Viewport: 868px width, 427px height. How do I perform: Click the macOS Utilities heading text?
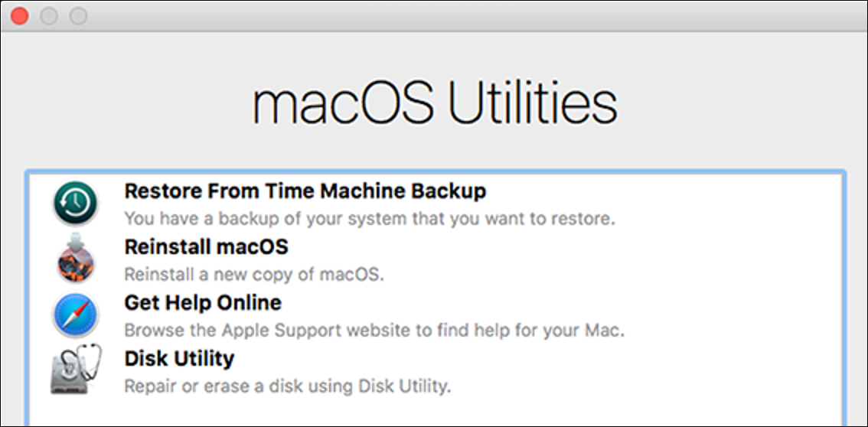click(x=435, y=105)
